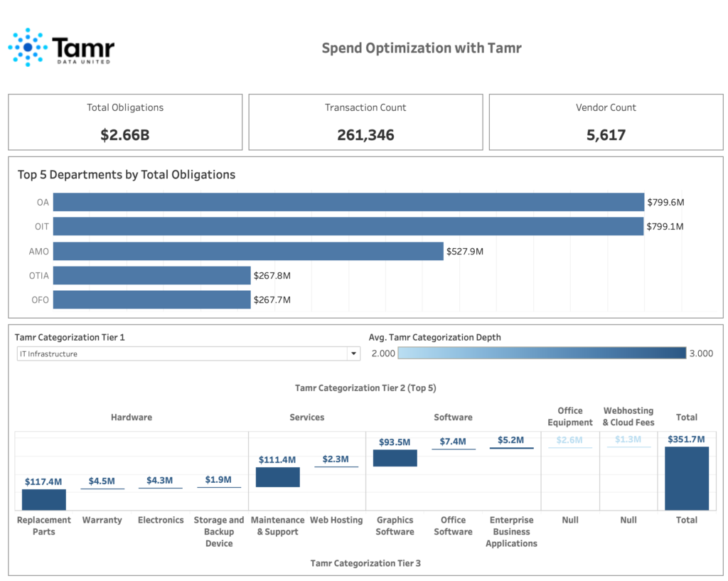Click the Storage and Backup Device label
This screenshot has height=581, width=728.
pyautogui.click(x=219, y=532)
